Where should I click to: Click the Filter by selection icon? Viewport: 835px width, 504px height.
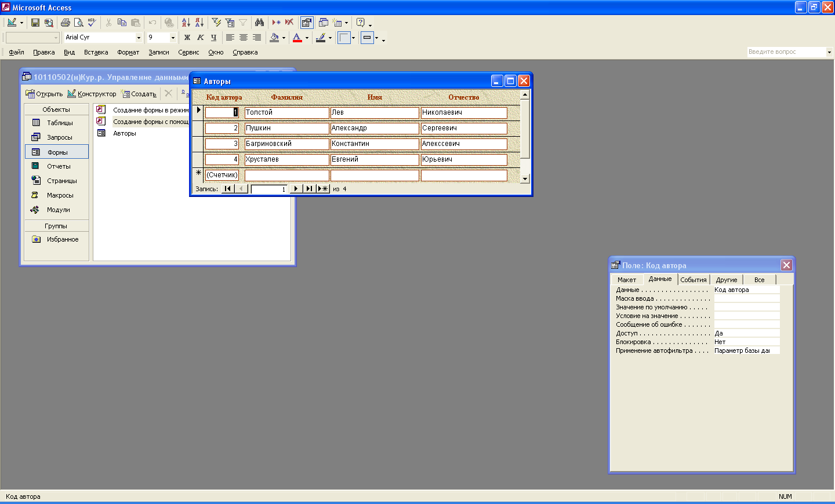(x=216, y=23)
